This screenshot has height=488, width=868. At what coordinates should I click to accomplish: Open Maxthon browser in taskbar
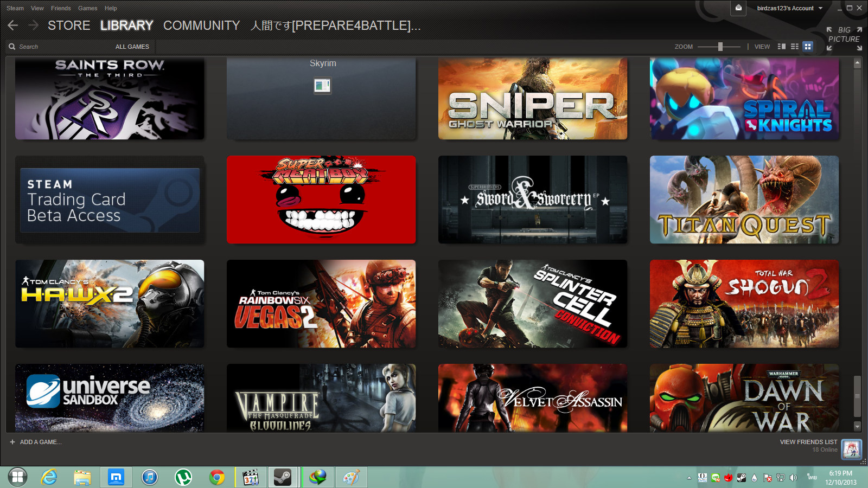click(x=116, y=477)
